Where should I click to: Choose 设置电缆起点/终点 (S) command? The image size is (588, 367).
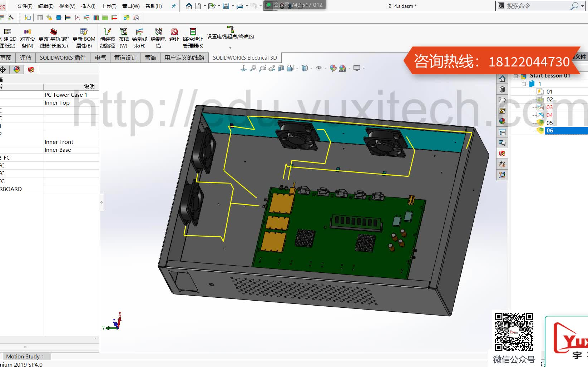pyautogui.click(x=231, y=33)
